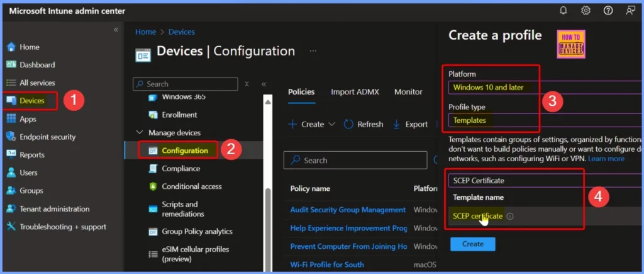
Task: Open the Platform dropdown
Action: (x=546, y=87)
